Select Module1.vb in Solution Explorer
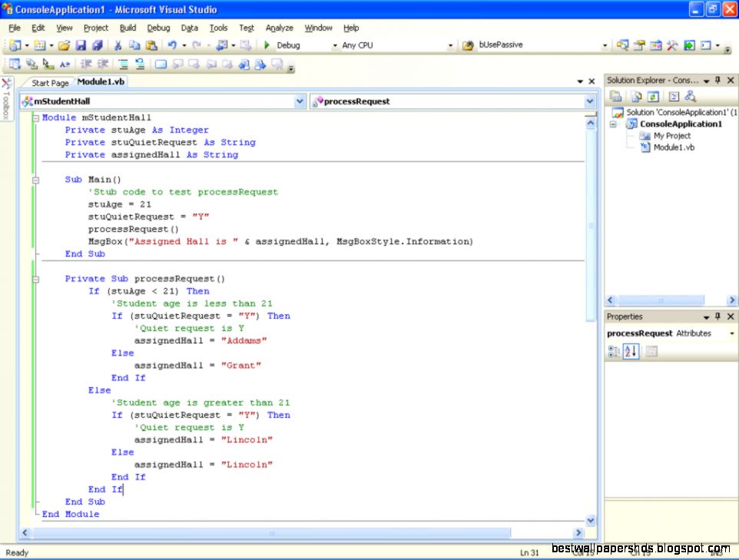This screenshot has width=739, height=560. [x=674, y=147]
